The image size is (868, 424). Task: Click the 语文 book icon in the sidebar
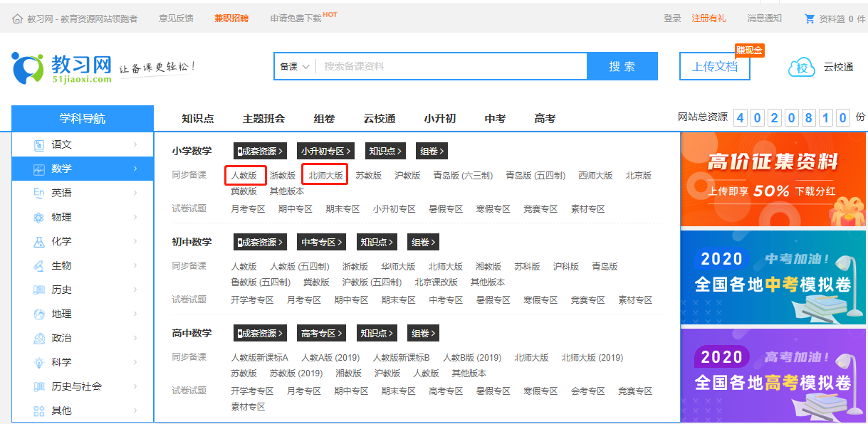point(38,144)
